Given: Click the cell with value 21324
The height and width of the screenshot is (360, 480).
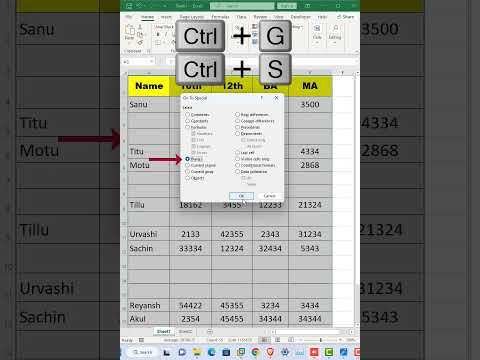Looking at the screenshot, I should 310,205.
